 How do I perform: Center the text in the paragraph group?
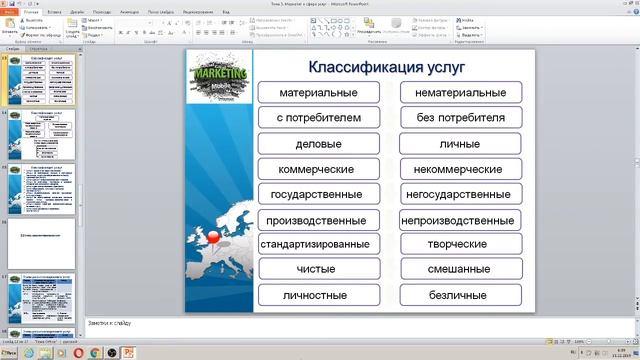207,33
